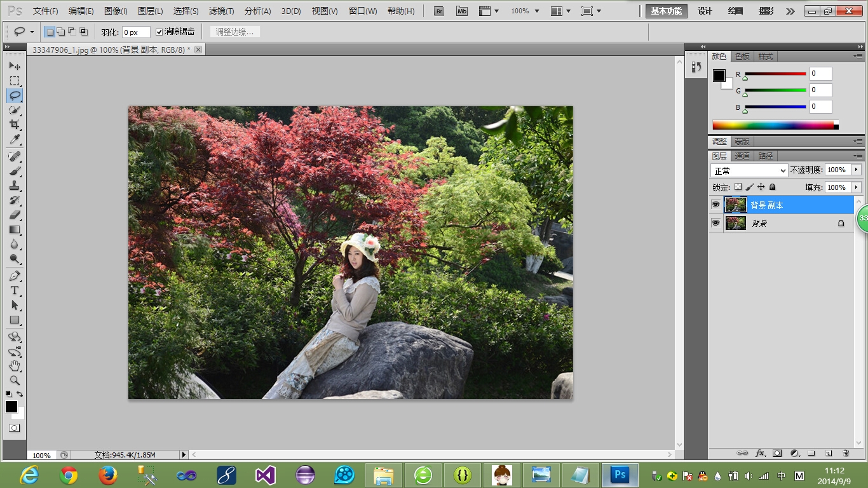The image size is (868, 488).
Task: Open the 选择(S) select menu
Action: tap(186, 11)
